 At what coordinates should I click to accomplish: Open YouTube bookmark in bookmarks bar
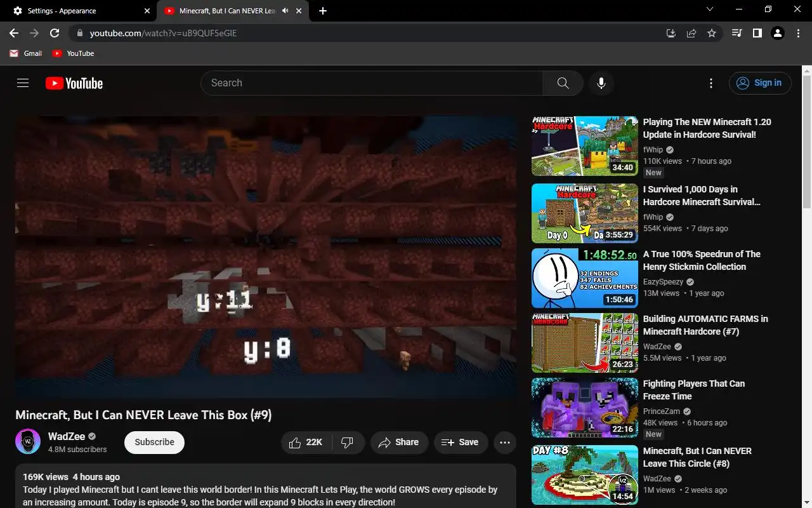(74, 53)
